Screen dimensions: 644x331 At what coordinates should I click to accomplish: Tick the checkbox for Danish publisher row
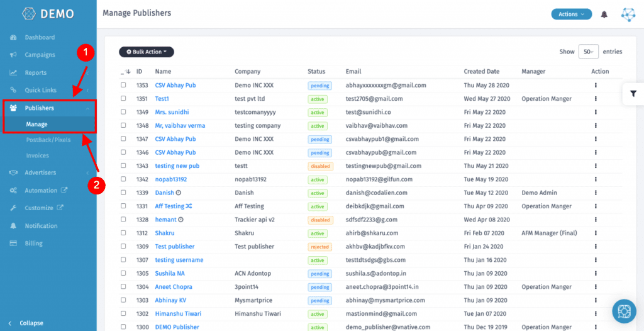pyautogui.click(x=123, y=193)
